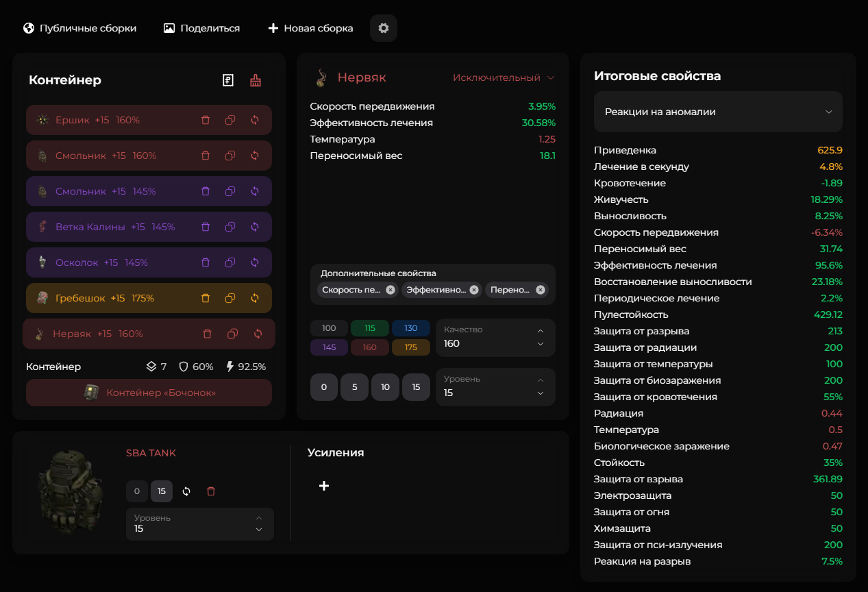Select level 10 preset for Нервяк
The image size is (868, 592).
385,387
